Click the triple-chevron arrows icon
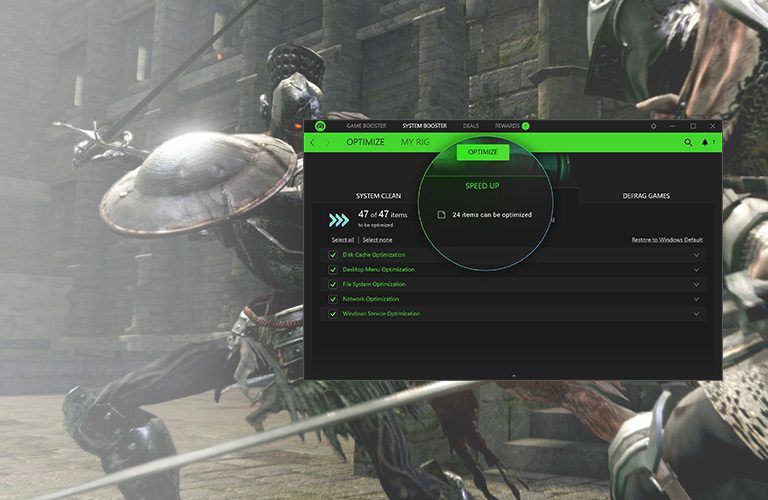768x500 pixels. (339, 220)
